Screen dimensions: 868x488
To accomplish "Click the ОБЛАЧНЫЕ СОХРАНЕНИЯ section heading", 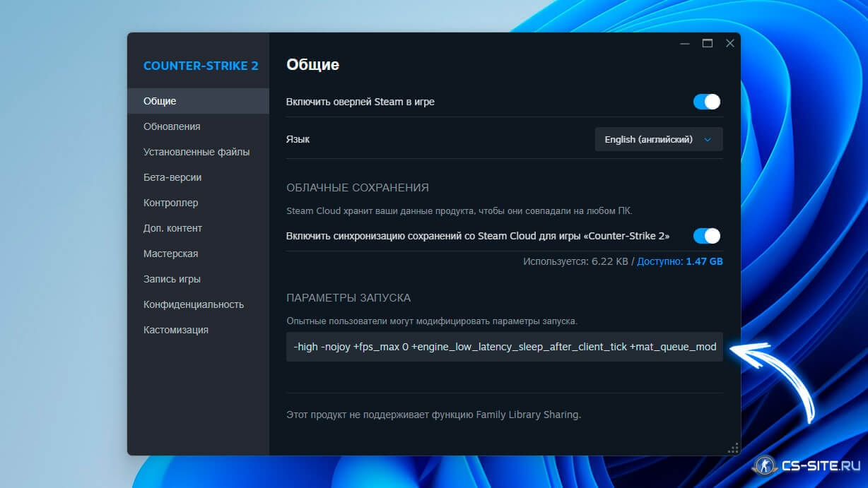I will click(x=358, y=188).
